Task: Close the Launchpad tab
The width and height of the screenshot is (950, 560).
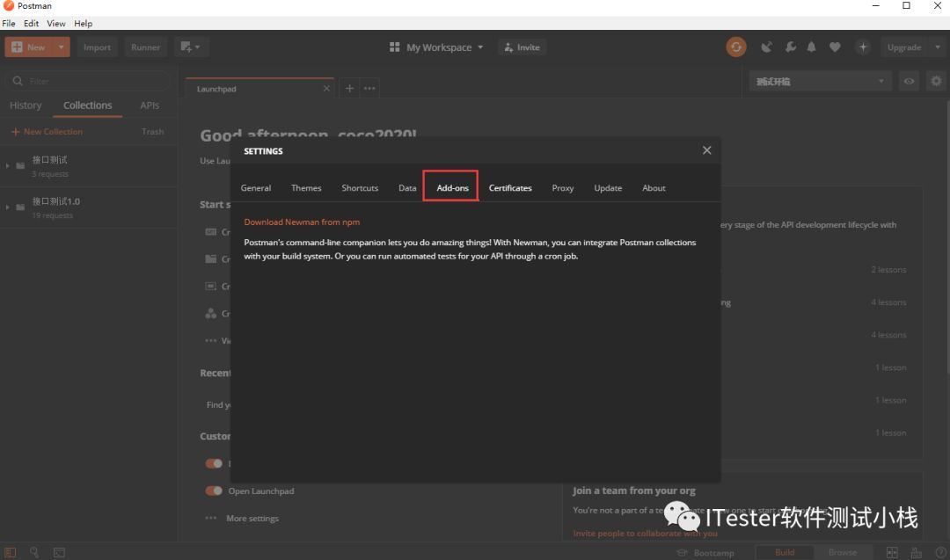Action: (x=326, y=89)
